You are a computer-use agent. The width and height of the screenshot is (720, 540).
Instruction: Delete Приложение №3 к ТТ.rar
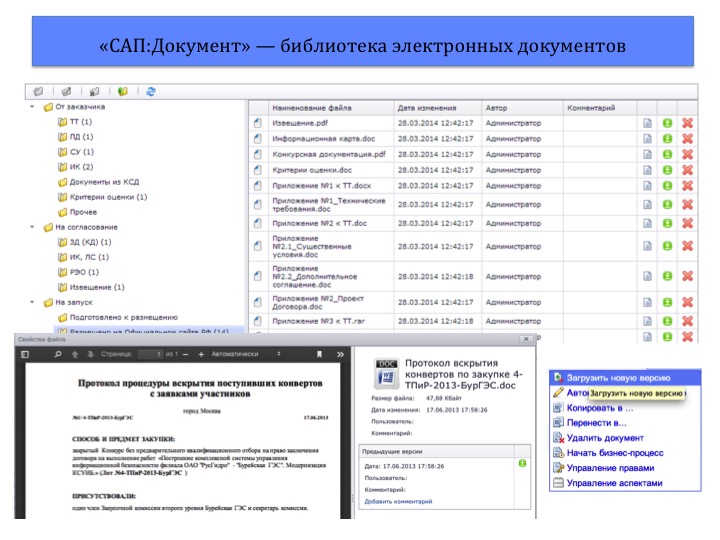click(x=687, y=321)
